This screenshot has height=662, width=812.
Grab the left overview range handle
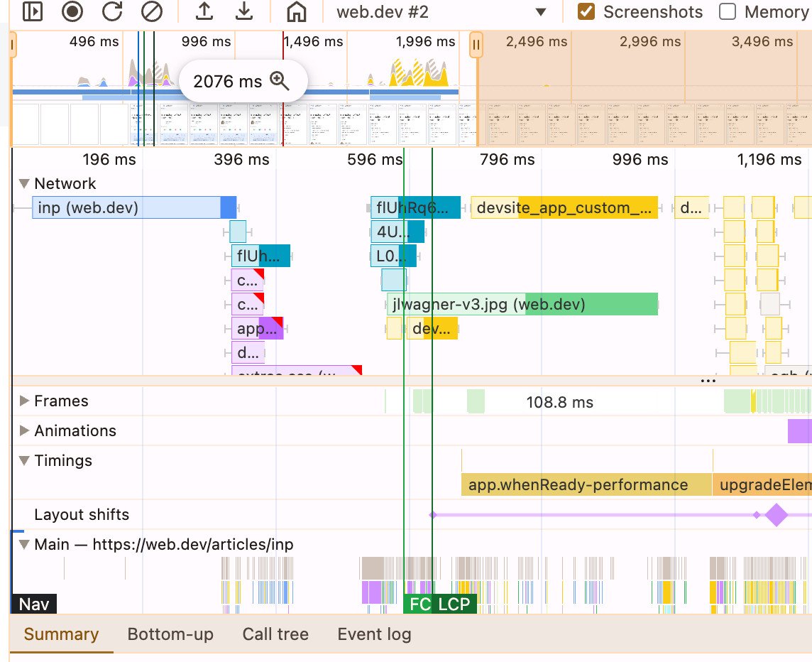click(13, 45)
